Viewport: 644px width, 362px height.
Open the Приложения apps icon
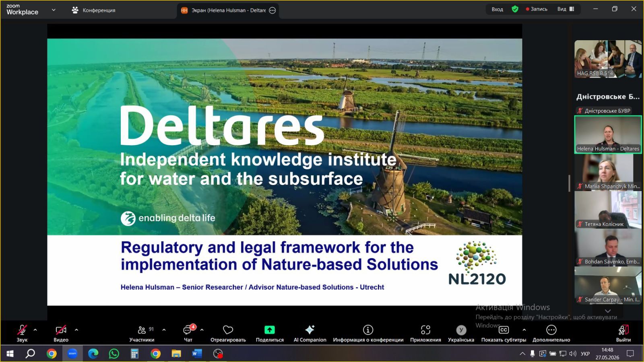[x=425, y=330]
